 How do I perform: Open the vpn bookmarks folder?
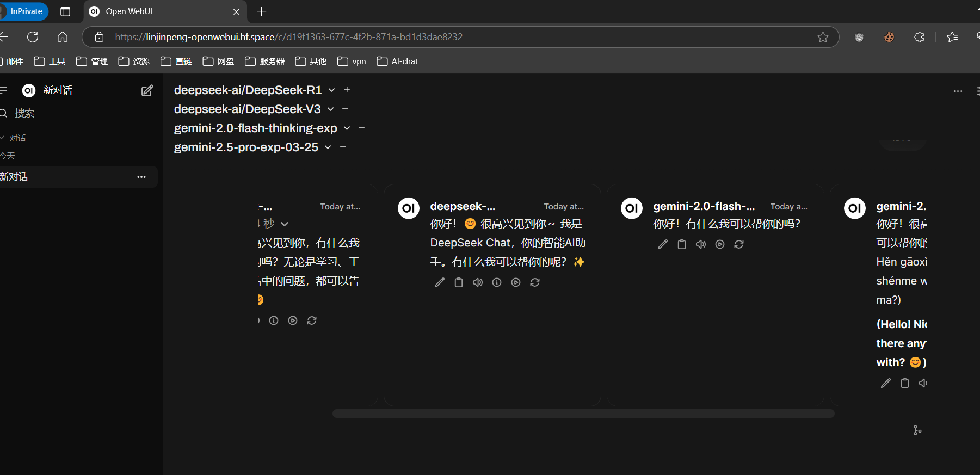click(352, 61)
